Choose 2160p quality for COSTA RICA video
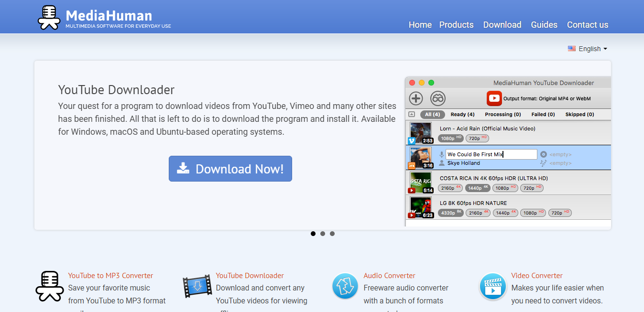 450,188
